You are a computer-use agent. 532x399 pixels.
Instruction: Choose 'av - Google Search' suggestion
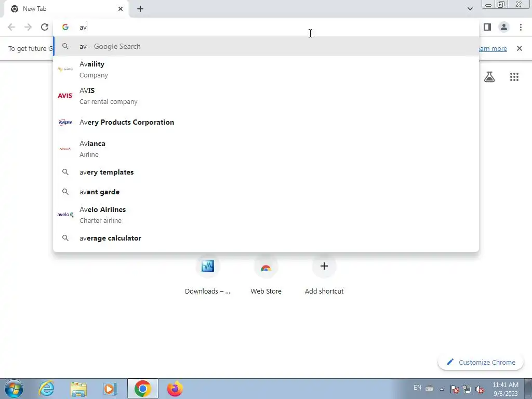266,46
